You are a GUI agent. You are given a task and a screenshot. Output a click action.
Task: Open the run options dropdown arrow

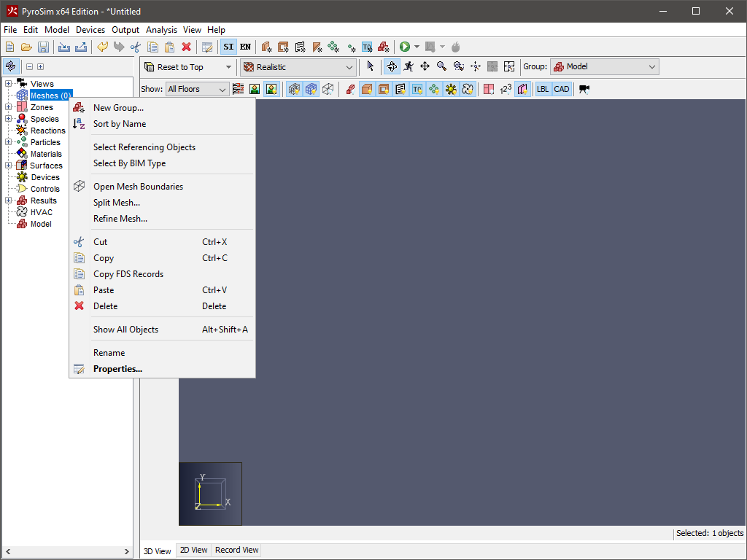417,47
